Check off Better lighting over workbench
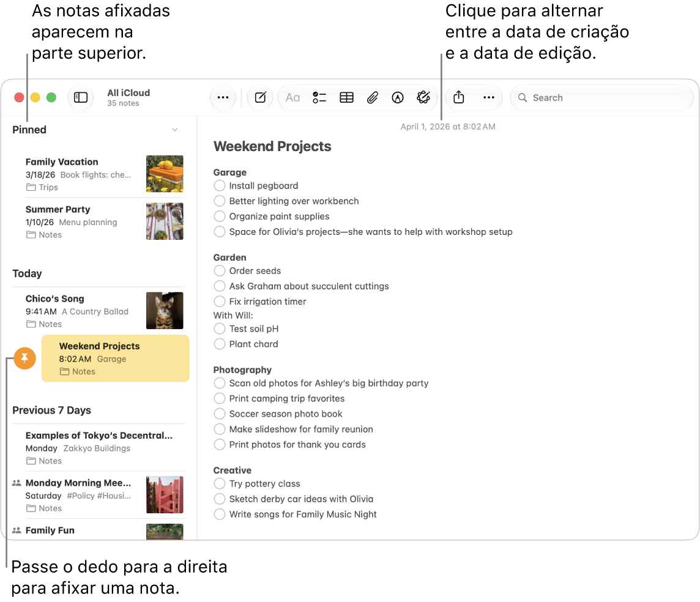This screenshot has height=602, width=700. coord(219,201)
